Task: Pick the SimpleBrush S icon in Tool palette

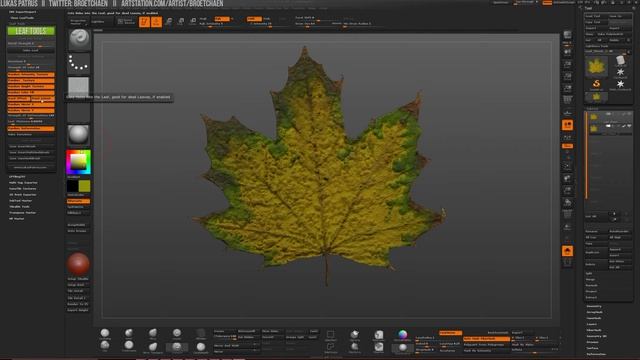Action: click(x=596, y=84)
